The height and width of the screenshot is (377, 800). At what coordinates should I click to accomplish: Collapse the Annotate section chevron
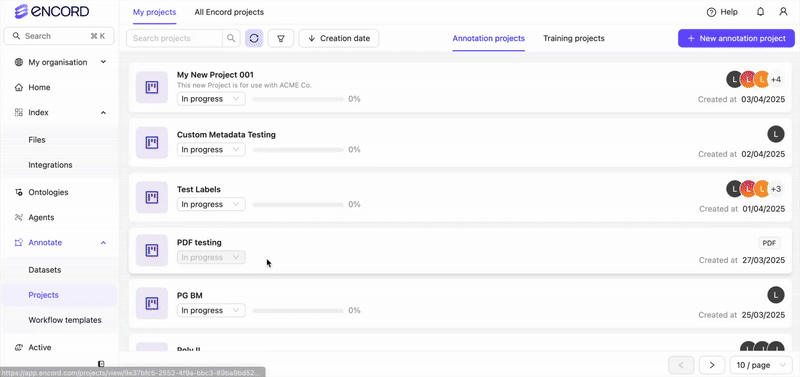(103, 243)
